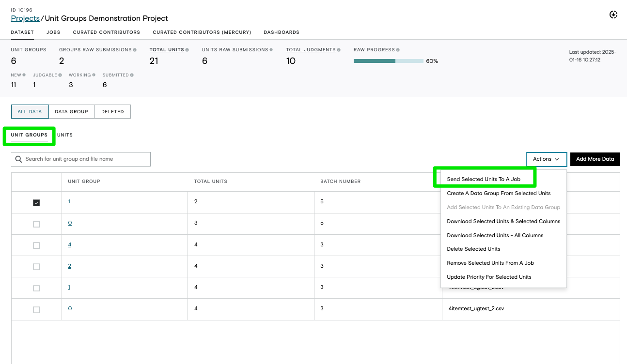Open unit group 1 link in batch 5 row

click(69, 201)
